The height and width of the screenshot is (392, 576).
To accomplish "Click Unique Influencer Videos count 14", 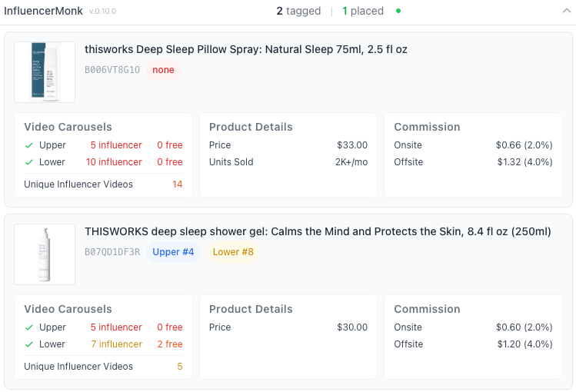I will coord(178,184).
